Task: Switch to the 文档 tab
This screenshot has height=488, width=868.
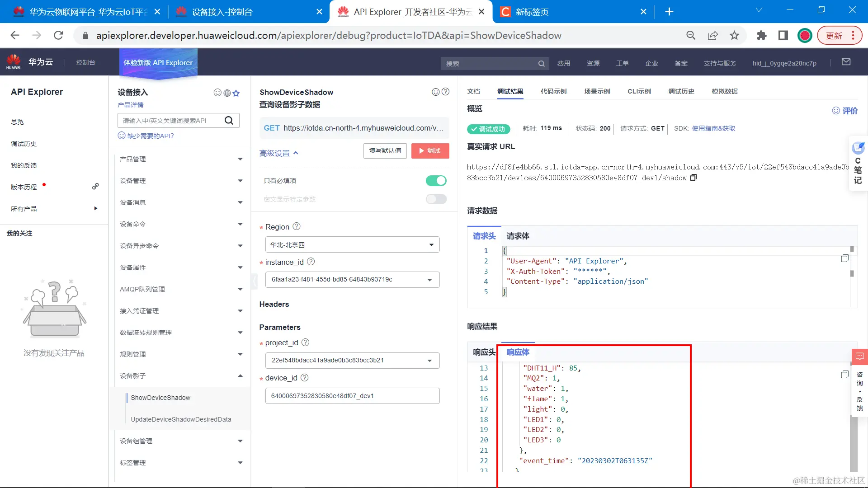Action: pos(473,91)
